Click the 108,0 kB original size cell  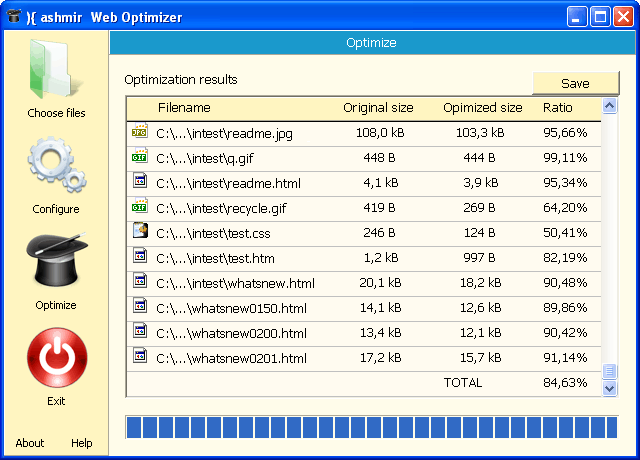coord(380,133)
